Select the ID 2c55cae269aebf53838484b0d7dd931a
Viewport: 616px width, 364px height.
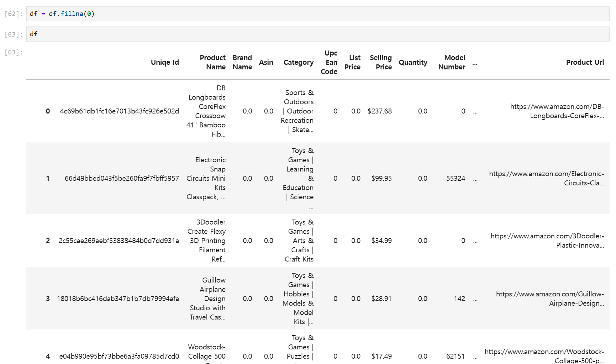coord(119,241)
